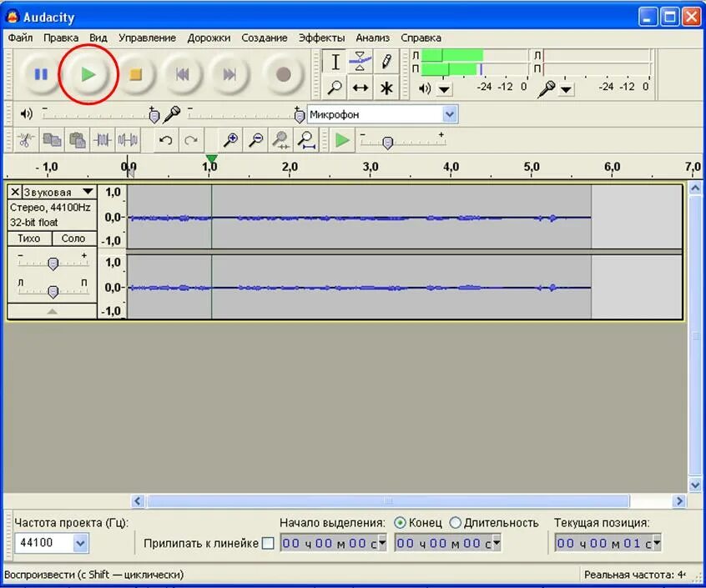This screenshot has height=588, width=706.
Task: Open the Микрофон input source dropdown
Action: point(449,114)
